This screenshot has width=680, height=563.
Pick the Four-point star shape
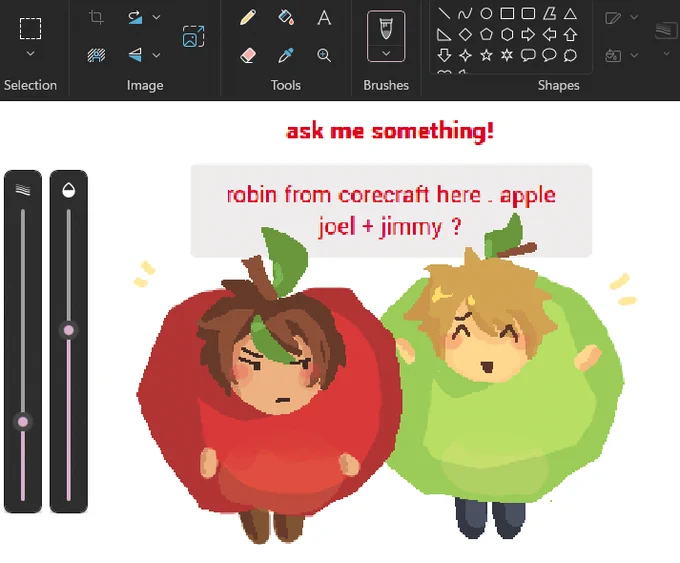(x=465, y=55)
